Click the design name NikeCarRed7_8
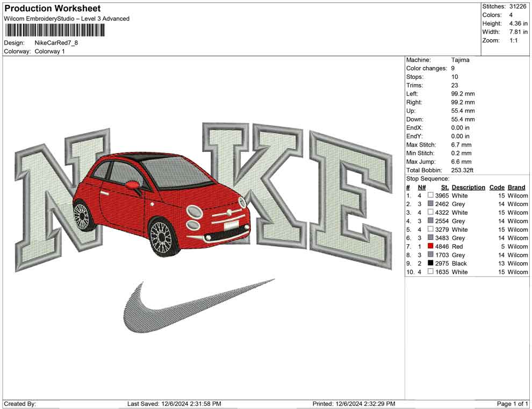This screenshot has height=409, width=532. click(56, 43)
